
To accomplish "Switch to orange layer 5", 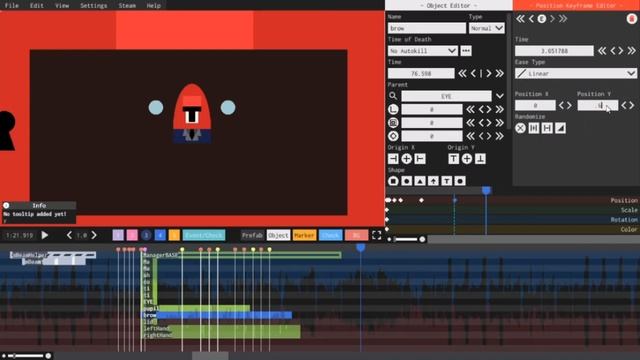I will (x=174, y=235).
